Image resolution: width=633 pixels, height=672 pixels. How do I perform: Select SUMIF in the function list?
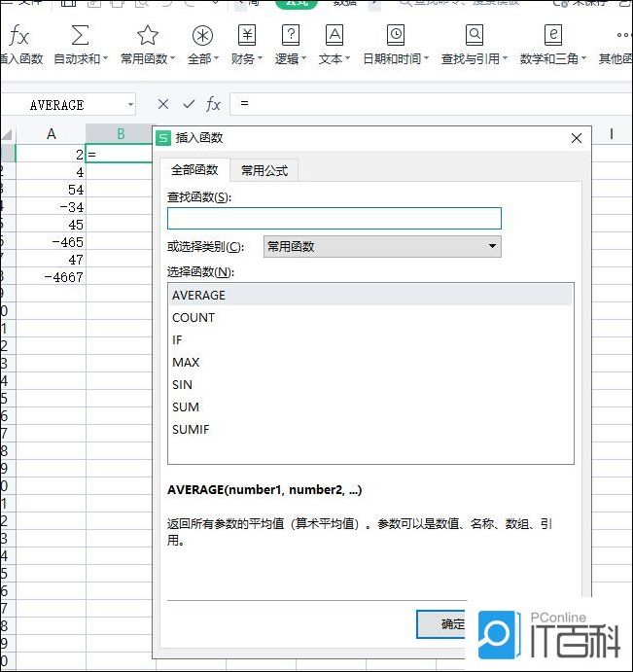click(x=370, y=429)
